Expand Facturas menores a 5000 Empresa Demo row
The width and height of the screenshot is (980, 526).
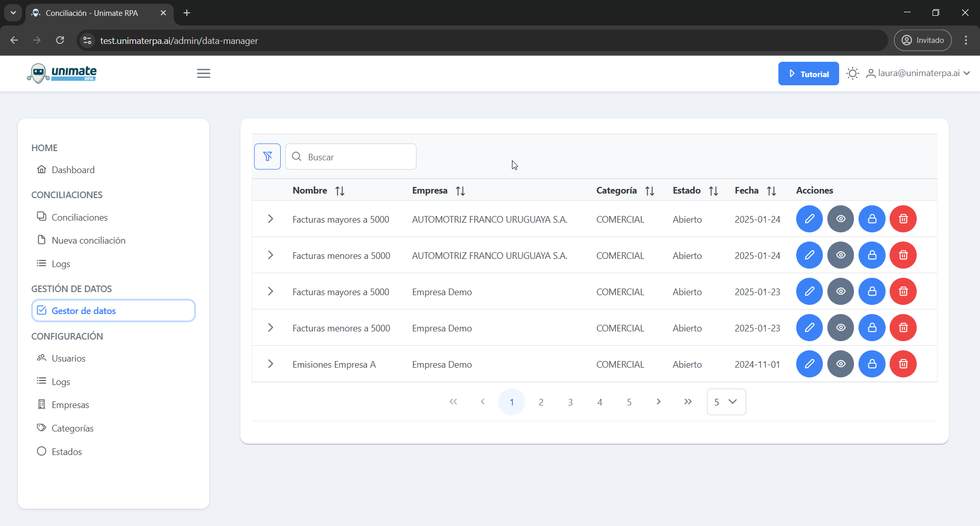pyautogui.click(x=271, y=328)
